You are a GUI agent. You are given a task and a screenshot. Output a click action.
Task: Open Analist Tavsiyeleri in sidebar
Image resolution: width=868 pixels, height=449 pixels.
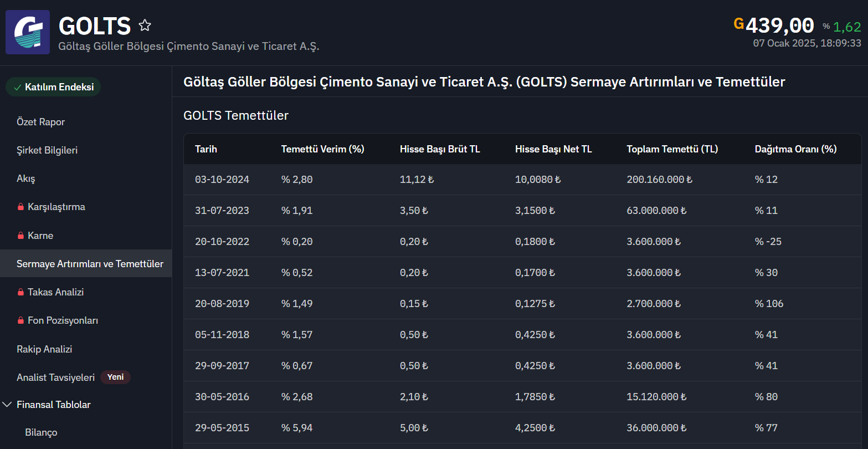(x=56, y=377)
